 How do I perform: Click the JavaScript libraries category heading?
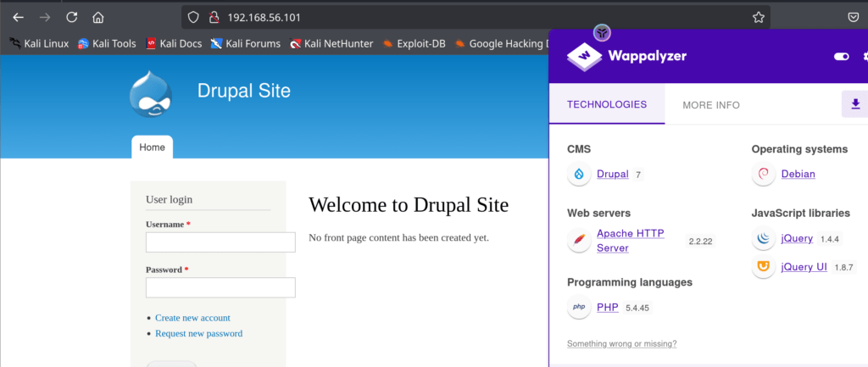(801, 213)
